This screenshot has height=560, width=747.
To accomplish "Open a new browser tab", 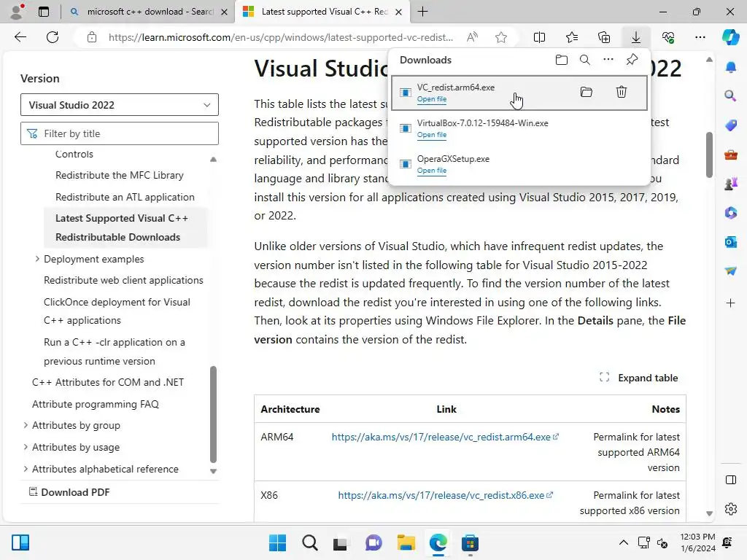I will click(x=422, y=12).
